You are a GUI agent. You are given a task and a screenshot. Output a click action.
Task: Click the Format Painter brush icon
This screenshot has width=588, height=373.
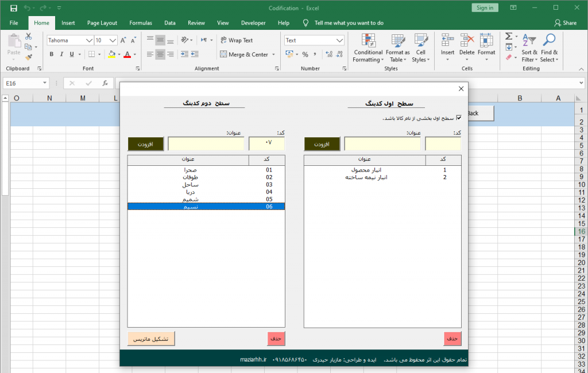(x=29, y=57)
